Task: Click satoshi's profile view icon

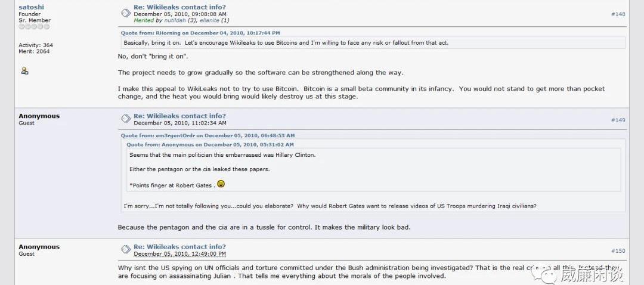Action: [24, 70]
